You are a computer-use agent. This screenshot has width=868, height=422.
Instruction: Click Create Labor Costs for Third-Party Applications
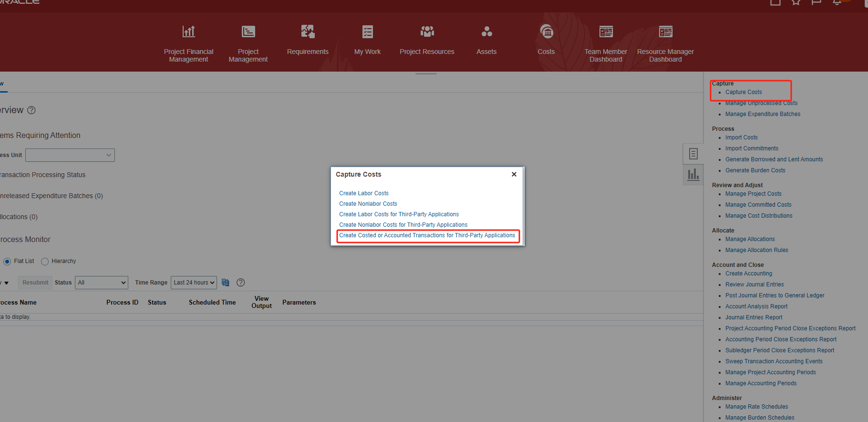pyautogui.click(x=399, y=214)
